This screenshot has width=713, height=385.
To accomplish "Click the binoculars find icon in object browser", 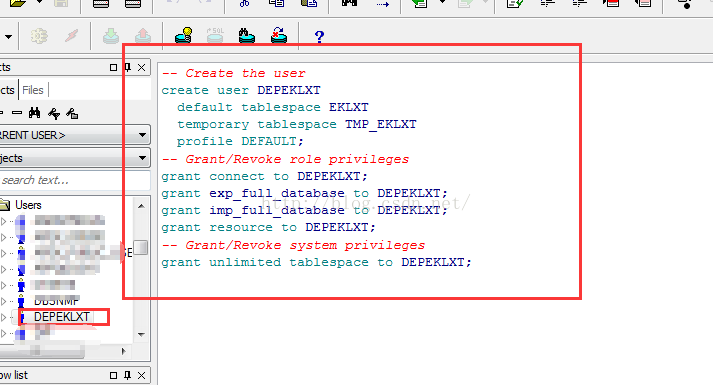I will [35, 113].
